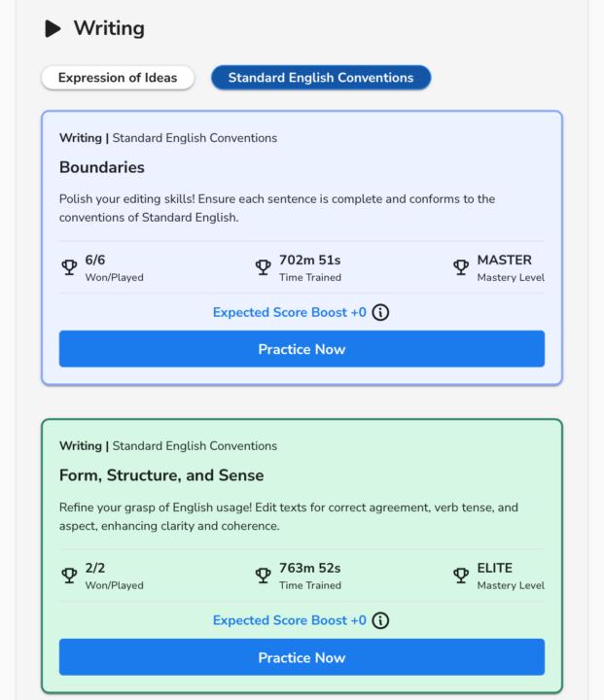
Task: Click the 2/2 Won/Played trophy icon
Action: [x=69, y=576]
